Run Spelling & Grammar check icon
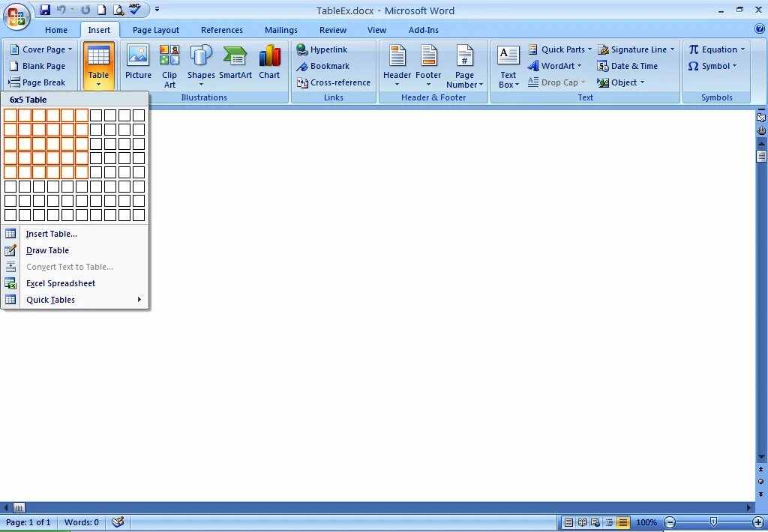768x532 pixels. point(134,9)
